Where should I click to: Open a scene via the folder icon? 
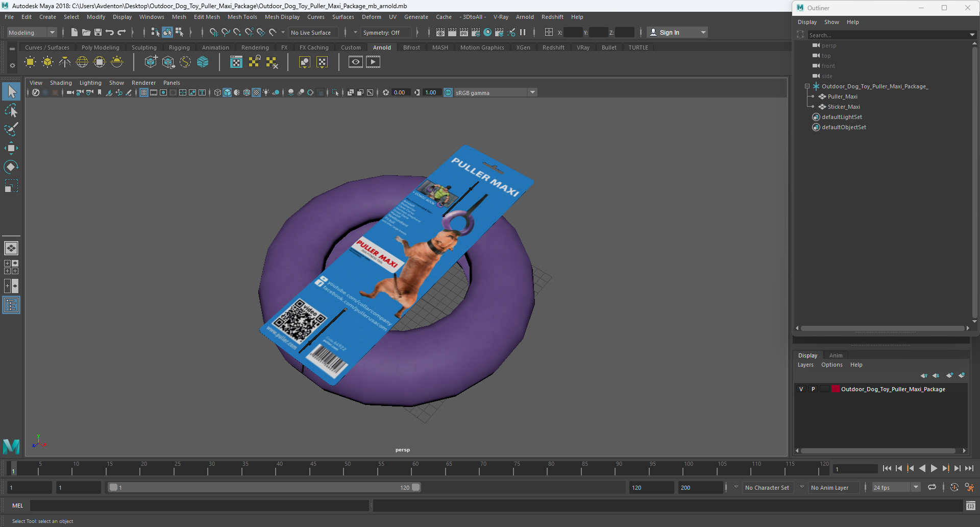tap(86, 32)
